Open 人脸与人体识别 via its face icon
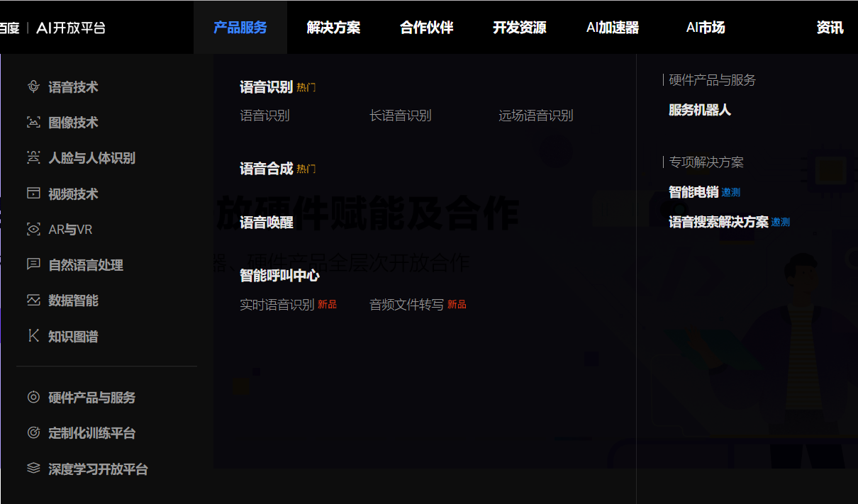 (x=33, y=157)
